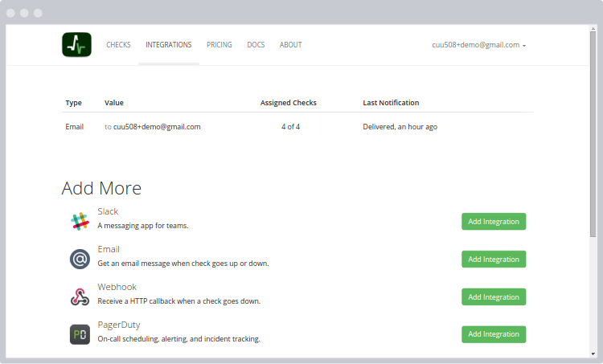Select the INTEGRATIONS tab
The image size is (603, 364).
point(168,45)
